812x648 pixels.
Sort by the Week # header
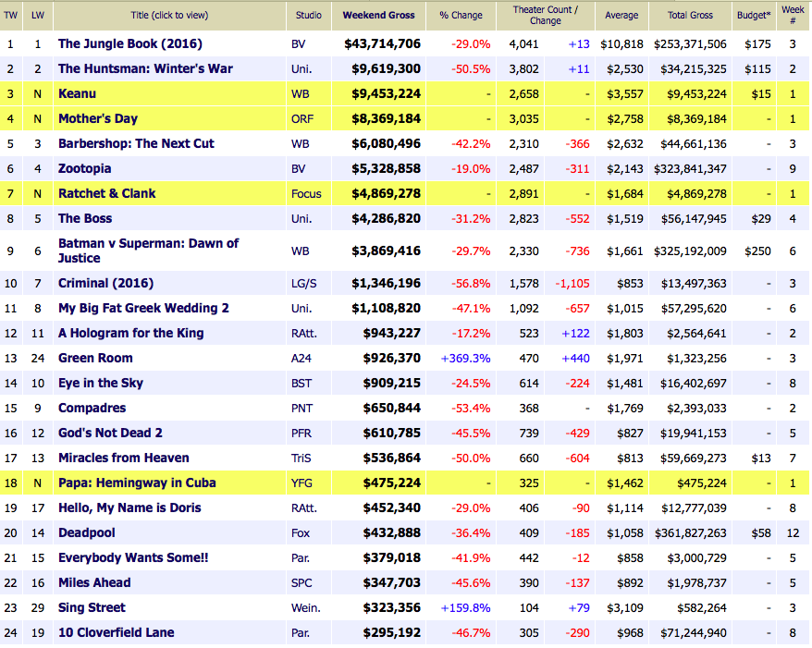(793, 15)
